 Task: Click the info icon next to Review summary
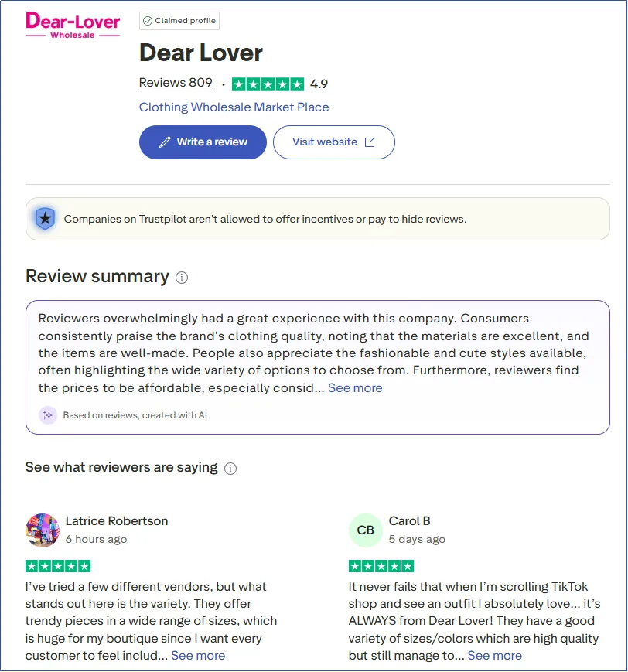tap(180, 277)
